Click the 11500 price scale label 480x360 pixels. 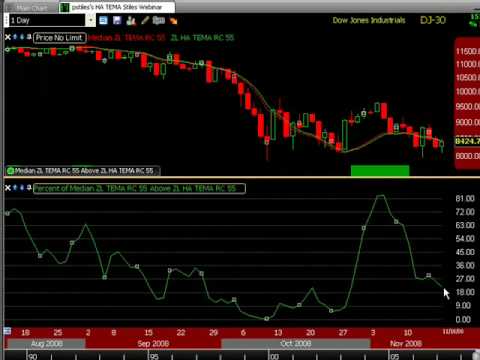point(468,51)
